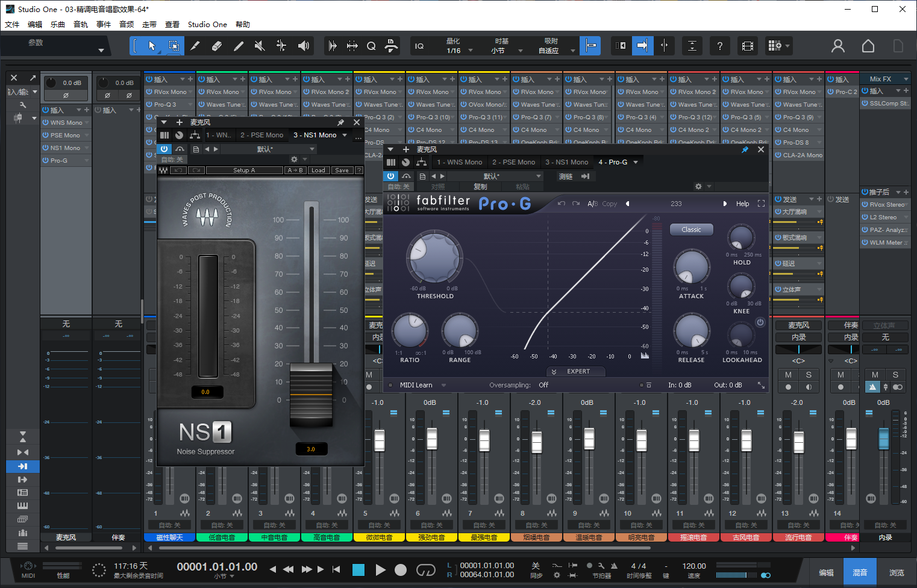Open the 事件 menu

coord(103,24)
